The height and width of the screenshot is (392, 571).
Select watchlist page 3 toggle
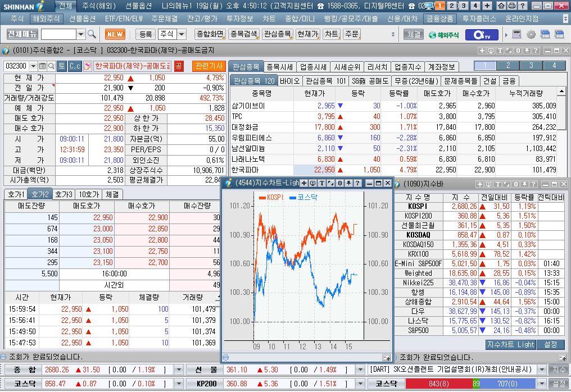pos(531,66)
